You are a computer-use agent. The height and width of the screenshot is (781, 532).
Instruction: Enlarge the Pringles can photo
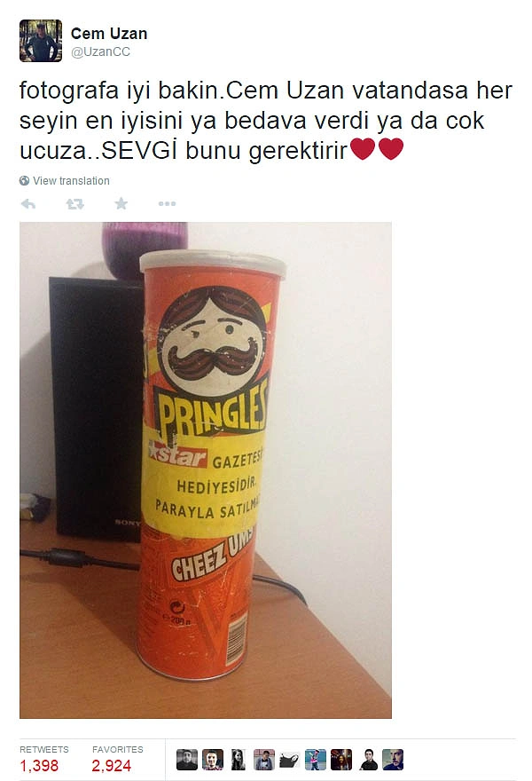(206, 470)
